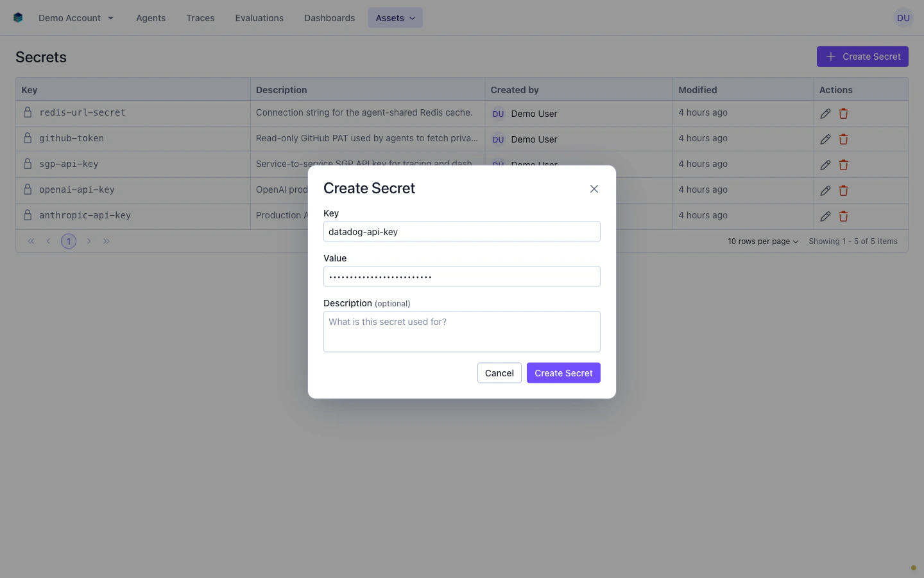Click the Read-only GitHub PAT description
Viewport: 924px width, 578px height.
coord(367,138)
